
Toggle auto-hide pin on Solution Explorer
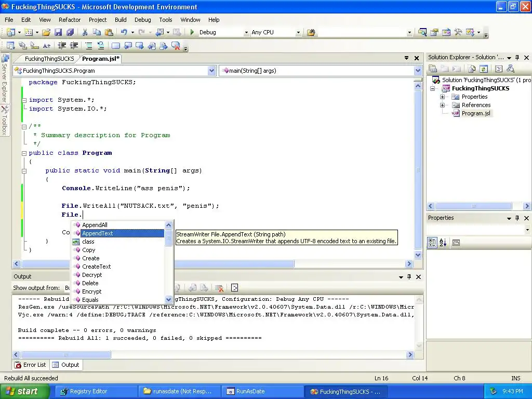click(517, 57)
